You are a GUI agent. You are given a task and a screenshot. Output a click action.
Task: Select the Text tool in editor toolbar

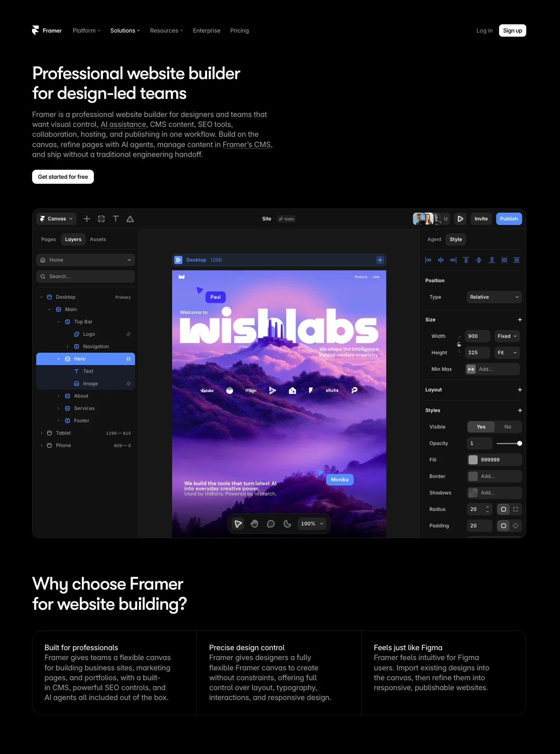(x=116, y=219)
